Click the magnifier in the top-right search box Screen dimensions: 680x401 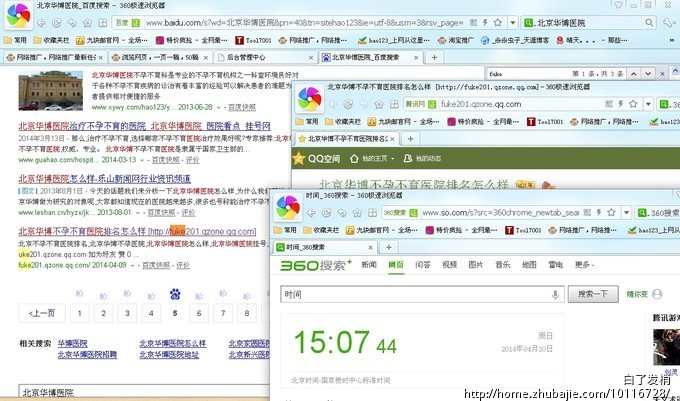coord(649,23)
